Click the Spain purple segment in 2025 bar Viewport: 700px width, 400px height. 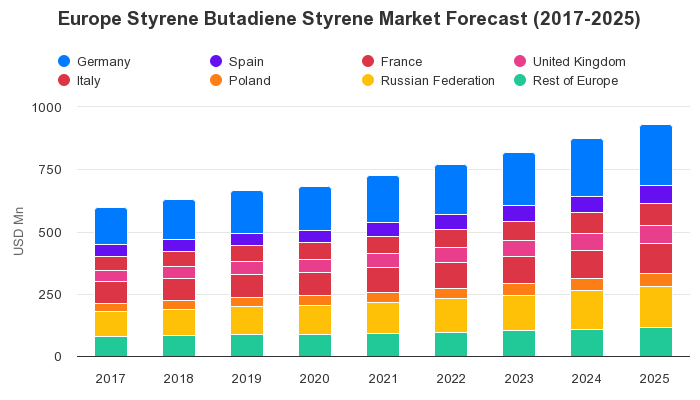tap(656, 195)
